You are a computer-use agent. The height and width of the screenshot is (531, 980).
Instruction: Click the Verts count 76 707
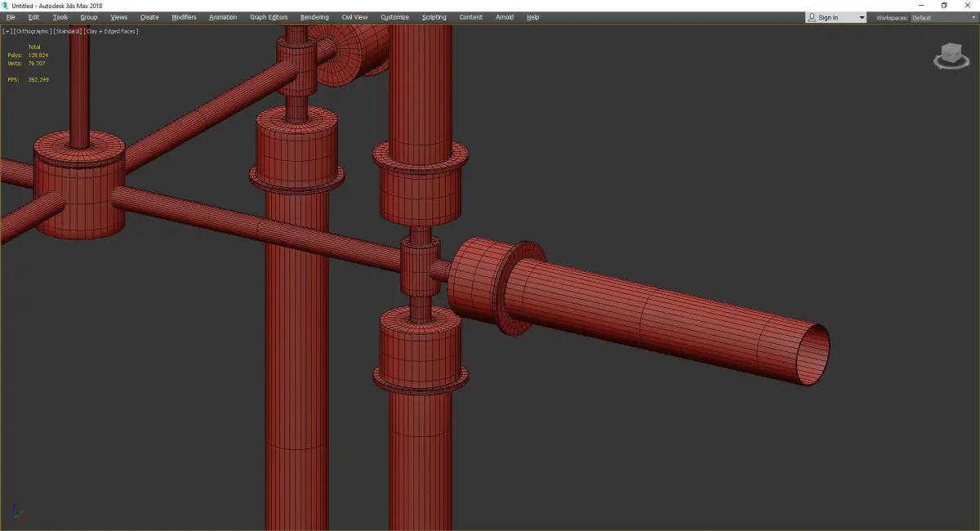tap(38, 63)
